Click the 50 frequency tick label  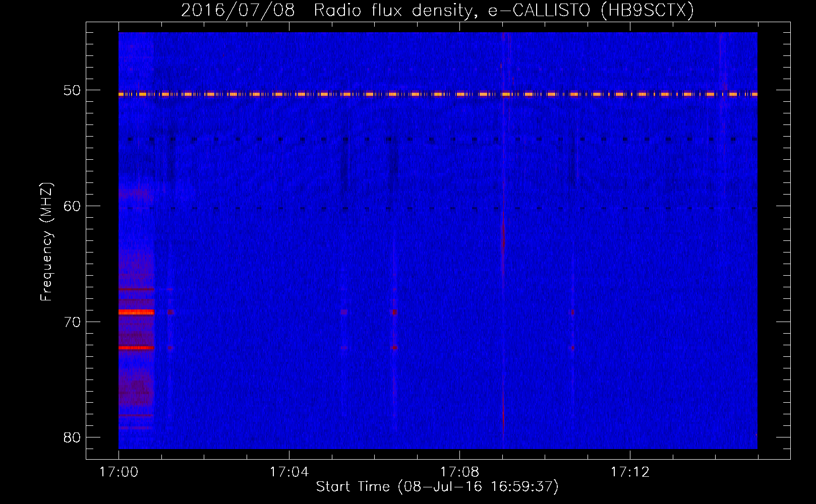72,90
